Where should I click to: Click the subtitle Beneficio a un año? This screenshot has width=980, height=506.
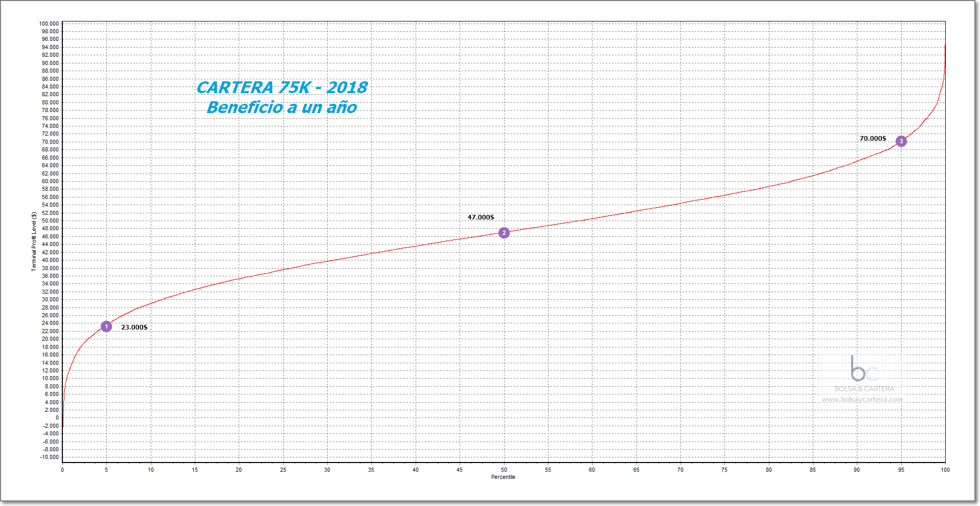[x=282, y=107]
